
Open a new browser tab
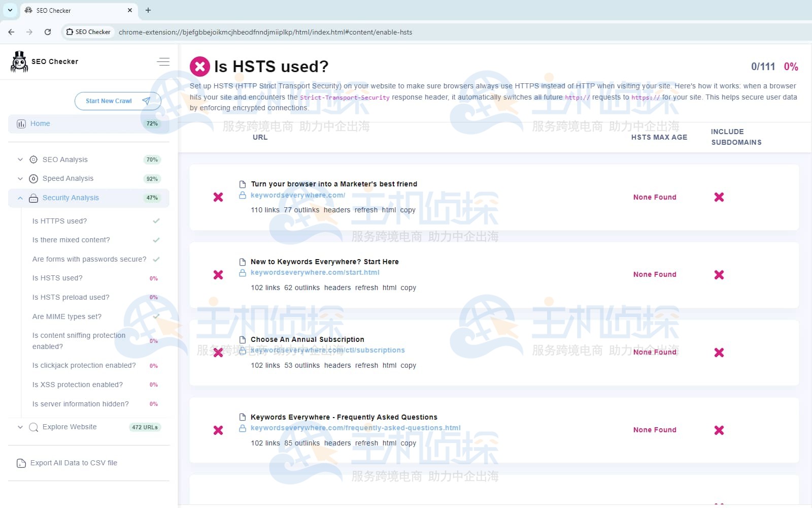(x=148, y=10)
